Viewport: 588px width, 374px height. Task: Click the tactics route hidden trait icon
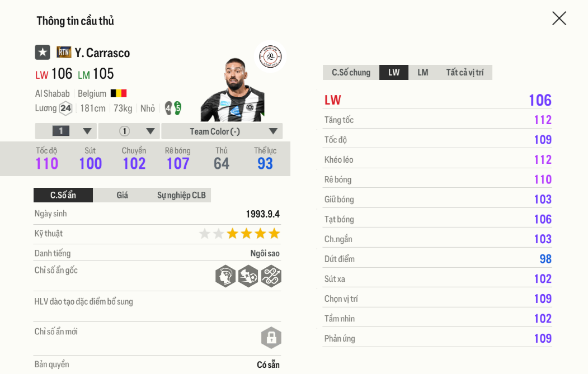[x=271, y=276]
